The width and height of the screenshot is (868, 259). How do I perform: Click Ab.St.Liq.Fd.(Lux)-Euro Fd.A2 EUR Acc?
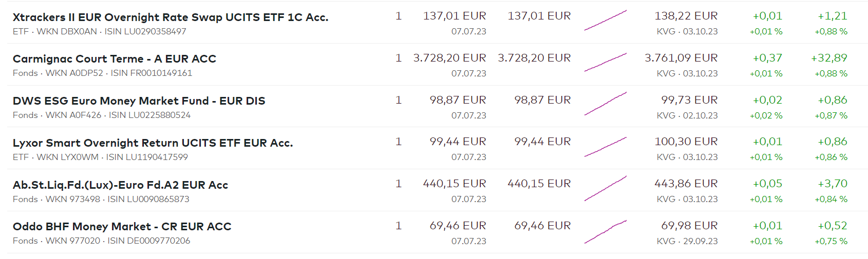120,185
